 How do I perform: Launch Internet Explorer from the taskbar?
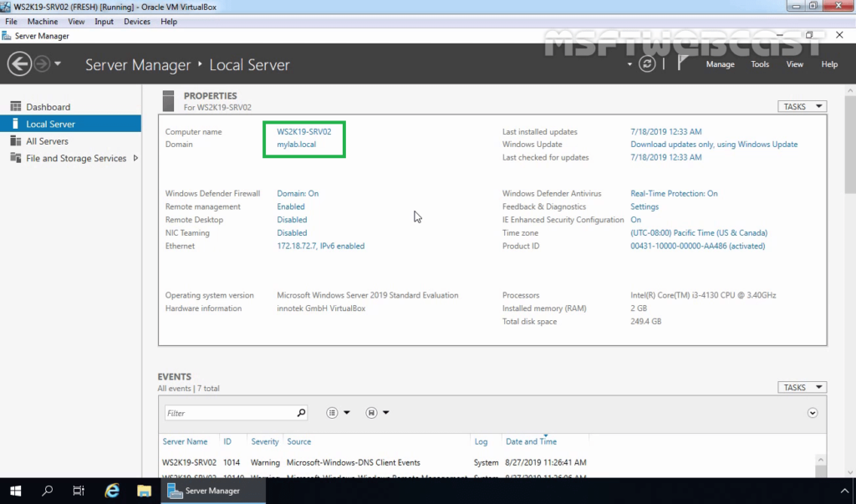pos(112,491)
